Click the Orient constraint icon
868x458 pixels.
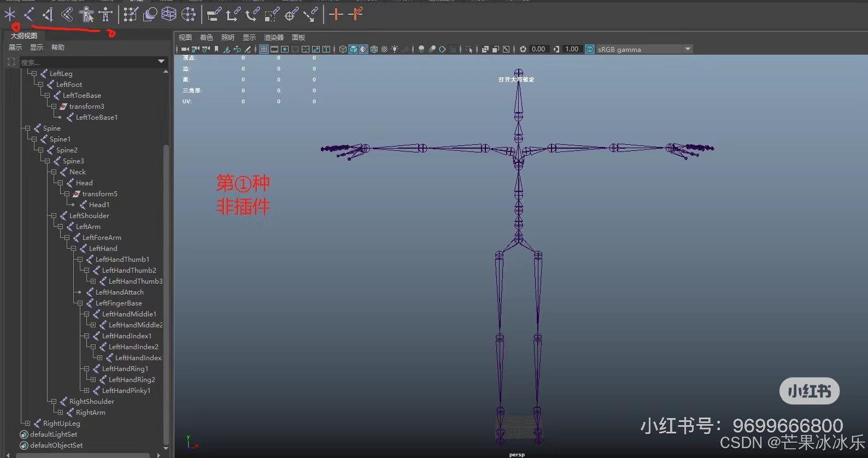point(251,15)
